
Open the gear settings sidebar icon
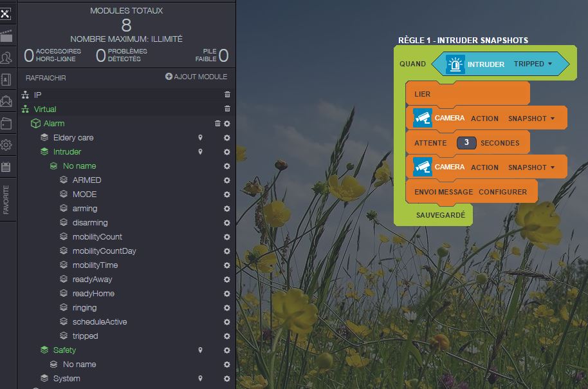(x=6, y=145)
